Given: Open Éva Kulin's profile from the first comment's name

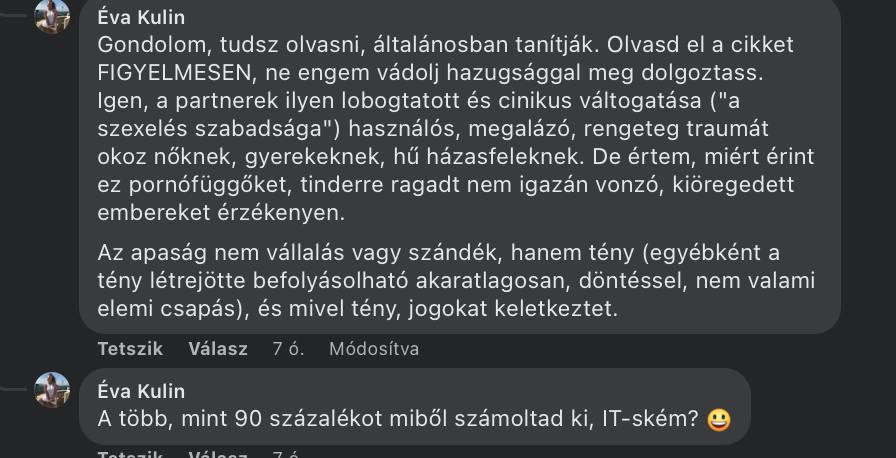Looking at the screenshot, I should (141, 18).
